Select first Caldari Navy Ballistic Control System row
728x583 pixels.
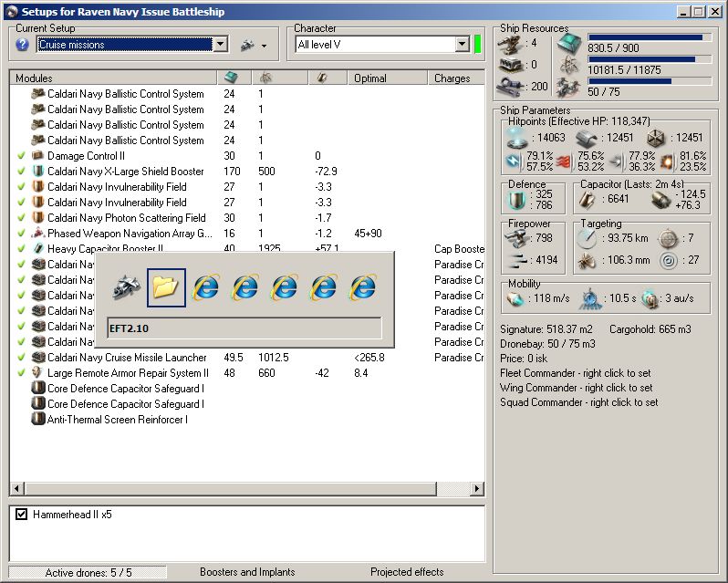pos(247,94)
